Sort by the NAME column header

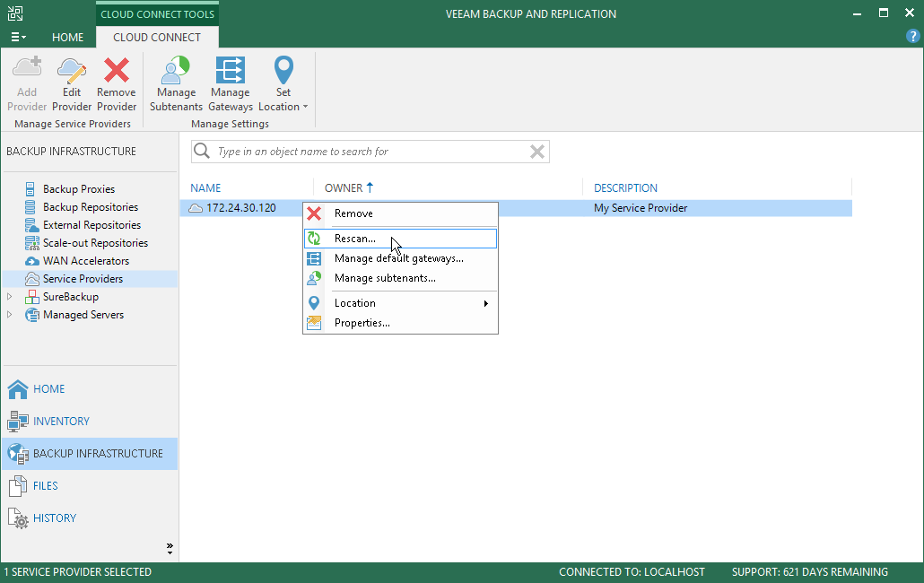pos(205,187)
